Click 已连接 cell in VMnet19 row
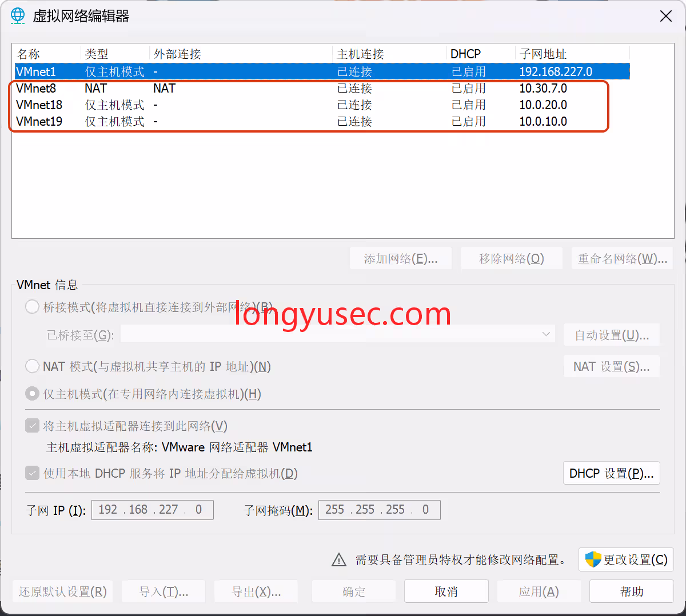The width and height of the screenshot is (686, 616). [x=354, y=121]
